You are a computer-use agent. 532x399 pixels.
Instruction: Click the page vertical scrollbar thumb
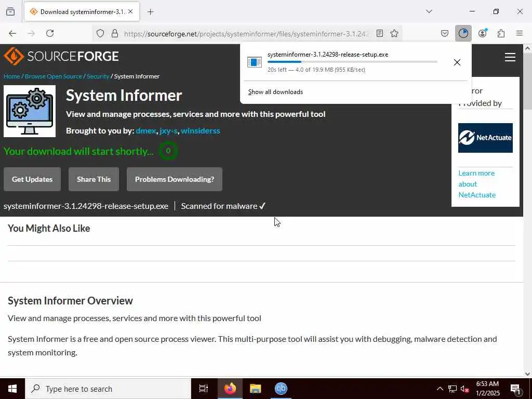[x=528, y=81]
